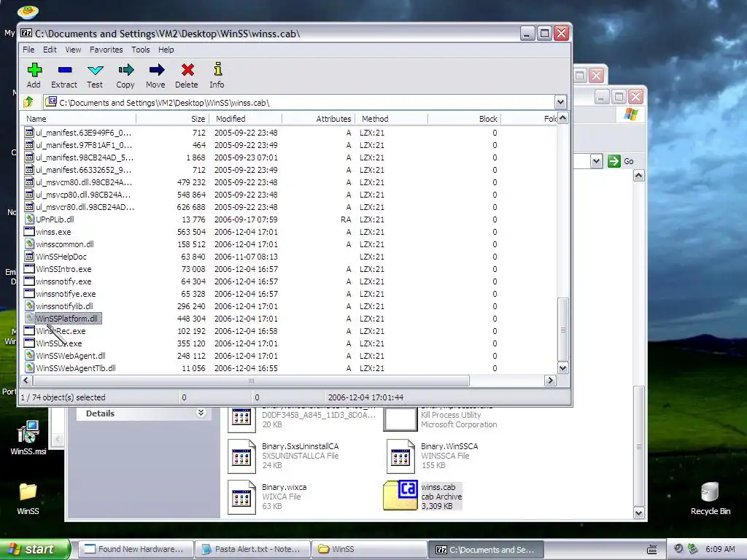
Task: Switch to 7-Zip taskbar button
Action: pyautogui.click(x=486, y=549)
